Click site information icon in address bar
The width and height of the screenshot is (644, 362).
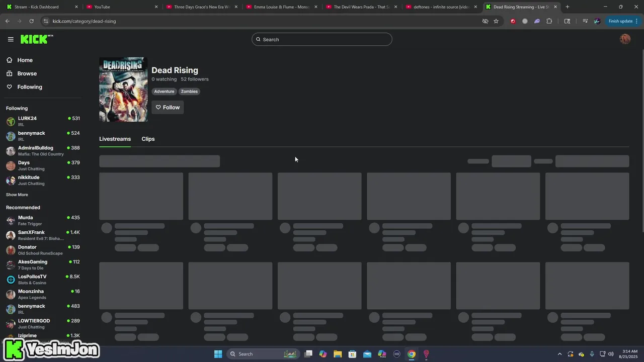(46, 21)
